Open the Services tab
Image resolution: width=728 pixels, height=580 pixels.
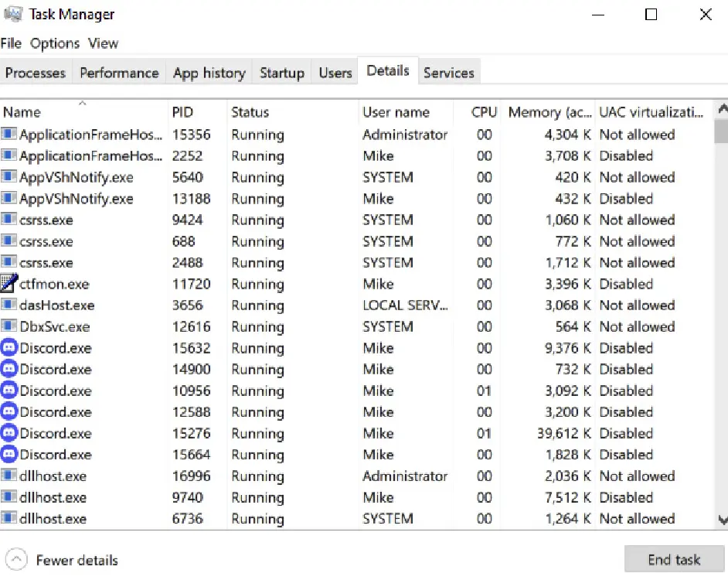(448, 73)
